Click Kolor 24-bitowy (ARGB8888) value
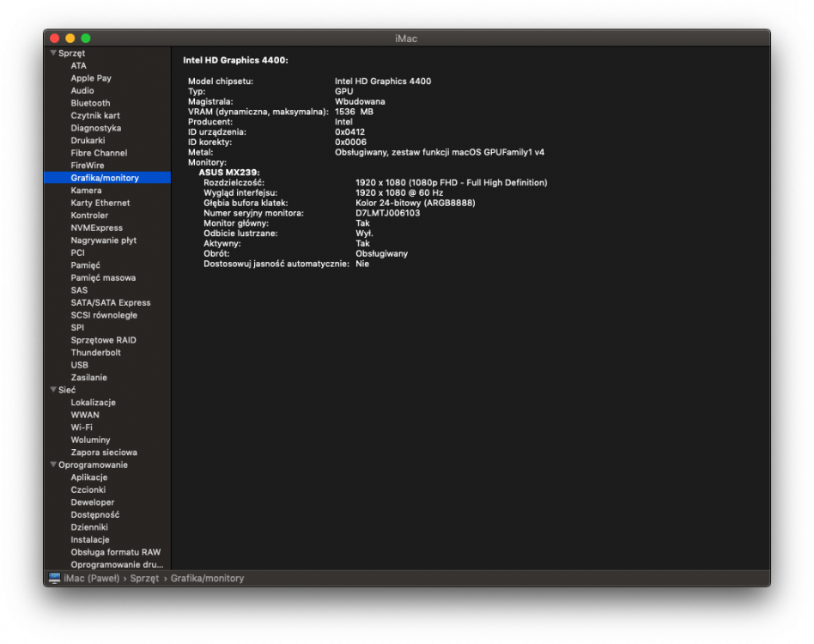 coord(416,203)
